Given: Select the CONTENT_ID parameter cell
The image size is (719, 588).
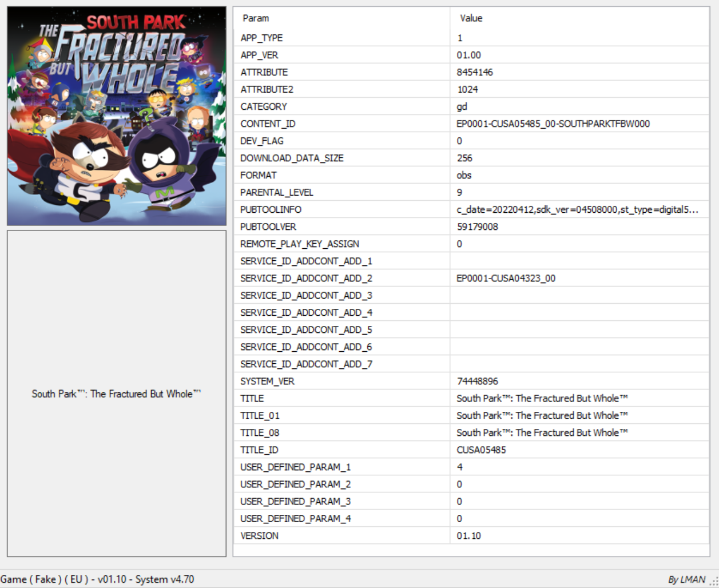Looking at the screenshot, I should [341, 124].
